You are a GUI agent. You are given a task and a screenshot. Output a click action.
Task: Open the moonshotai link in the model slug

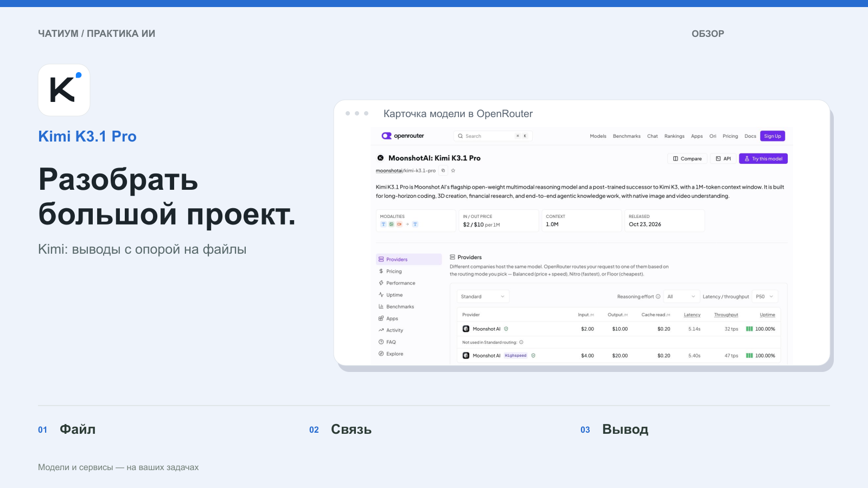pos(389,171)
